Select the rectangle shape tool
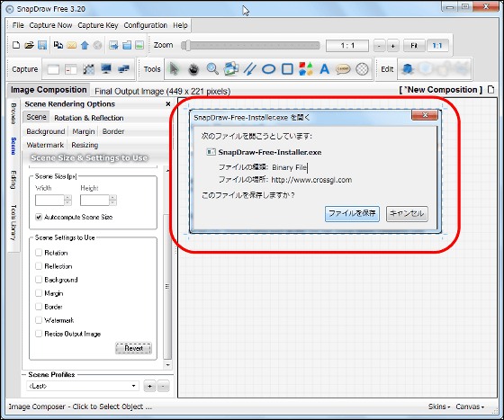504x420 pixels. click(287, 69)
